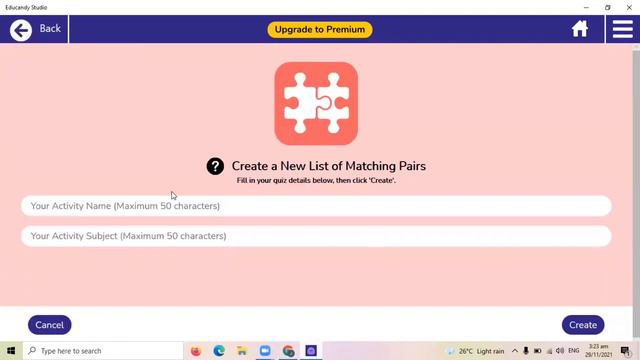The image size is (640, 360).
Task: Click the taskbar search box
Action: (x=103, y=351)
